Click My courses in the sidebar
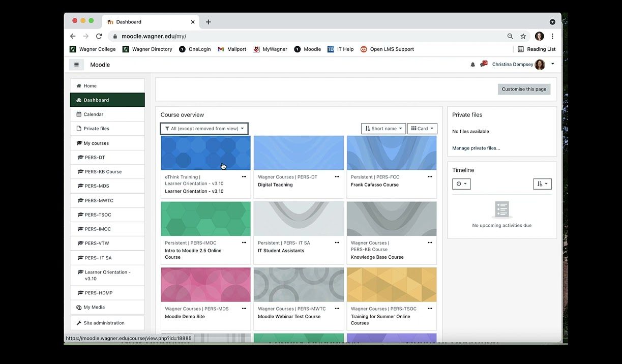The height and width of the screenshot is (364, 622). [x=107, y=143]
